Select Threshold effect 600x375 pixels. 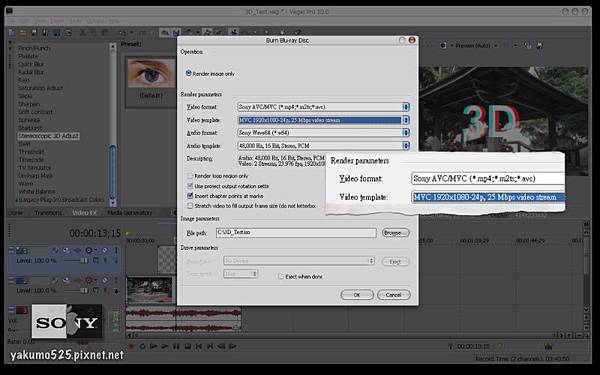(31, 152)
